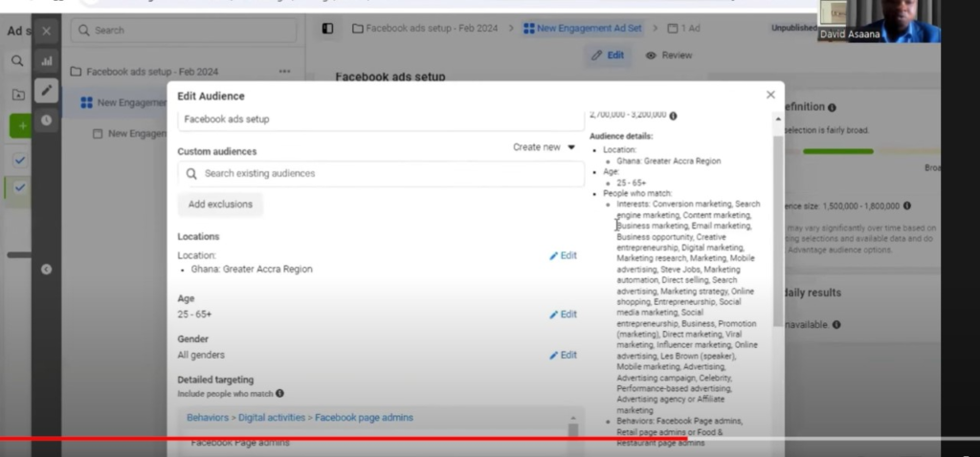Click info icon beside Audience definition
Image resolution: width=980 pixels, height=457 pixels.
click(x=832, y=107)
